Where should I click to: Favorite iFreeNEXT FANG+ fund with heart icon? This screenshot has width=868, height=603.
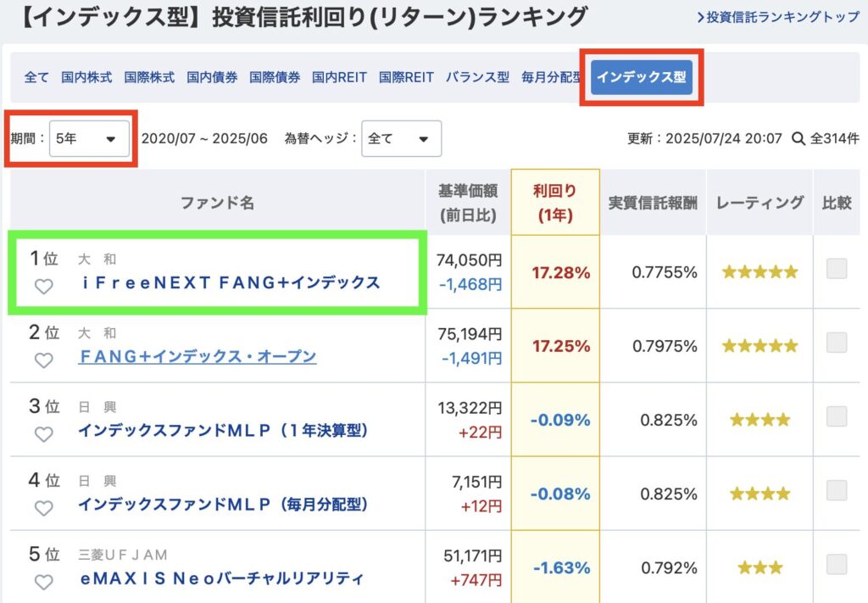43,287
